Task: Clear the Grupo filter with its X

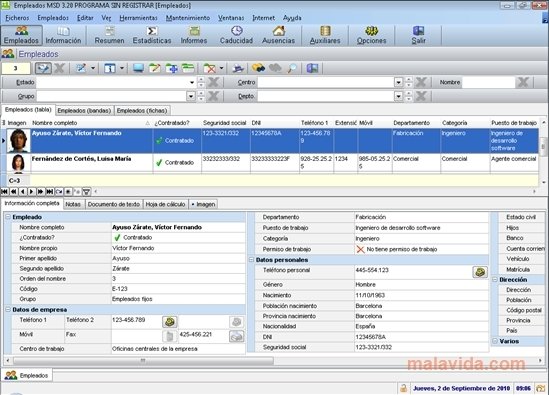Action: (213, 96)
